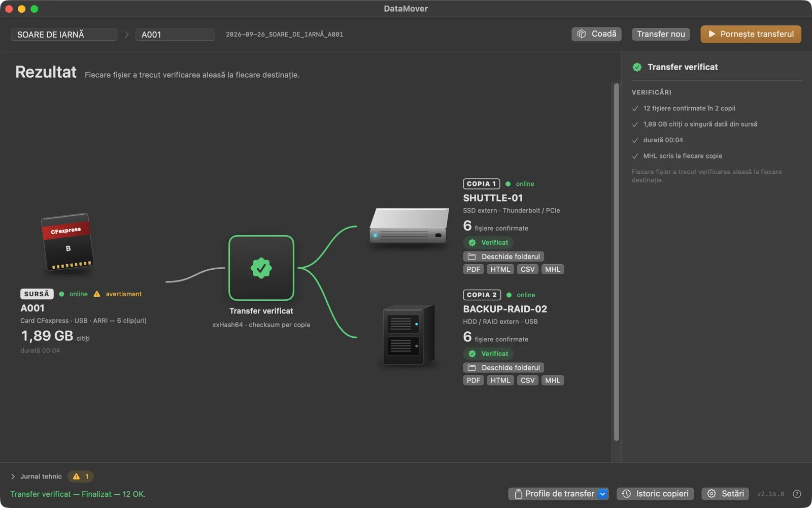Open PDF report for BACKUP-RAID-02

click(473, 380)
